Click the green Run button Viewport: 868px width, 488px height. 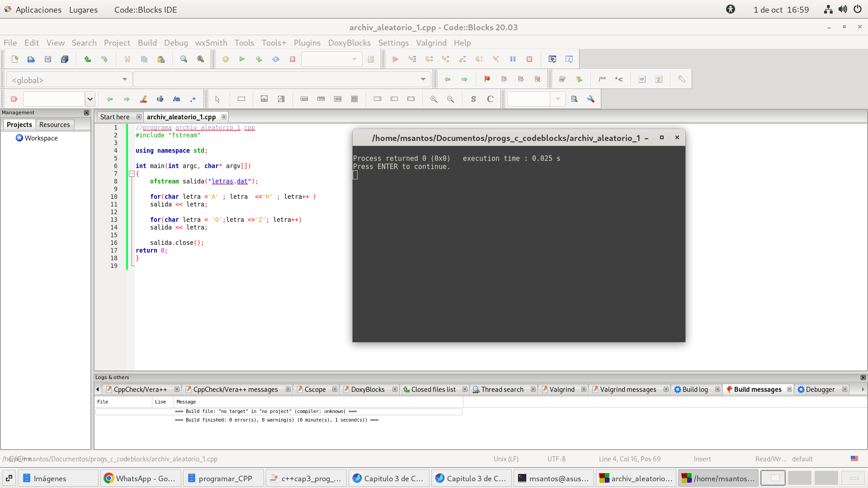pos(242,59)
